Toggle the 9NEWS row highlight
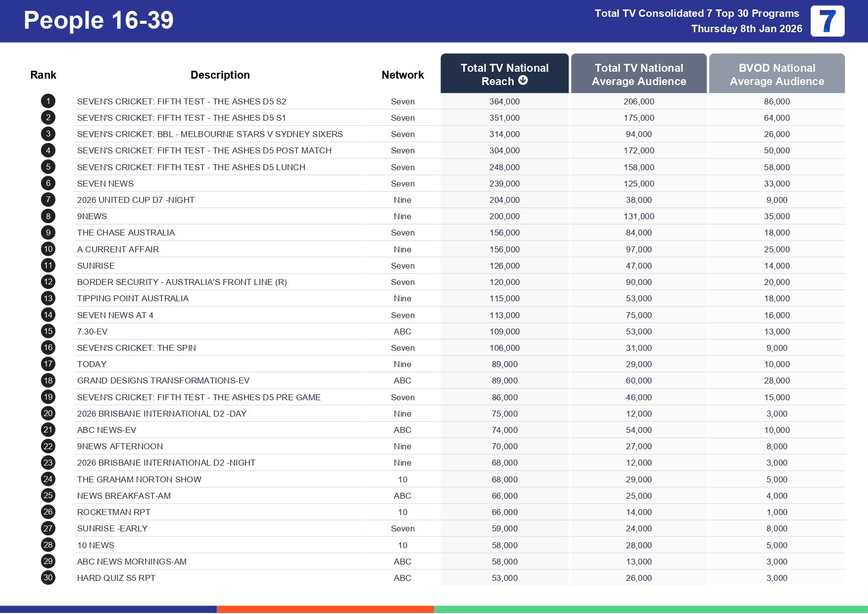Screen dimensions: 868x614 pos(221,216)
